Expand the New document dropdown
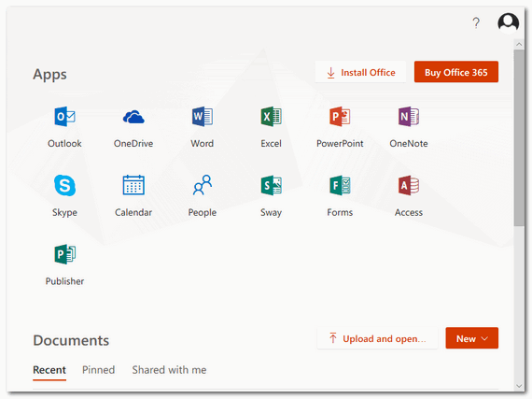The height and width of the screenshot is (399, 532). pos(471,338)
